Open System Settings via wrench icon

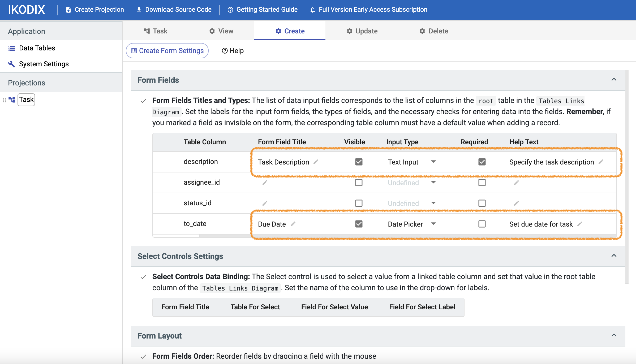pos(11,64)
